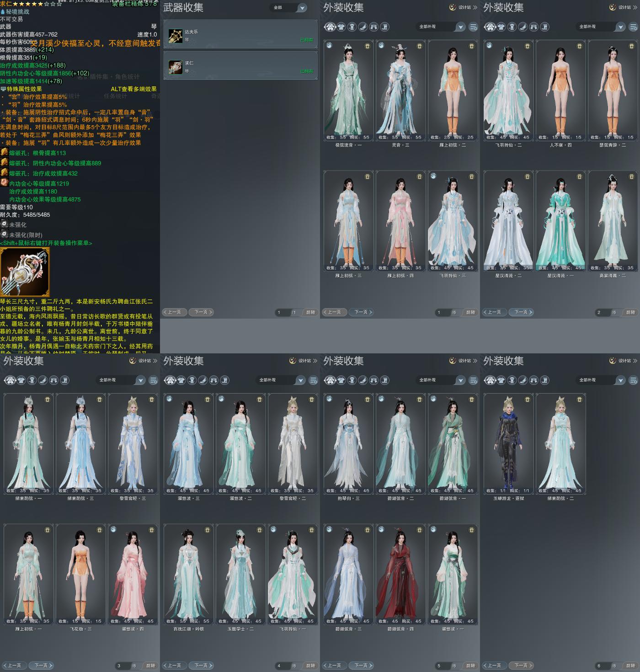
Task: Select the 碧湖弦音·一 outfit card
Action: 453,444
